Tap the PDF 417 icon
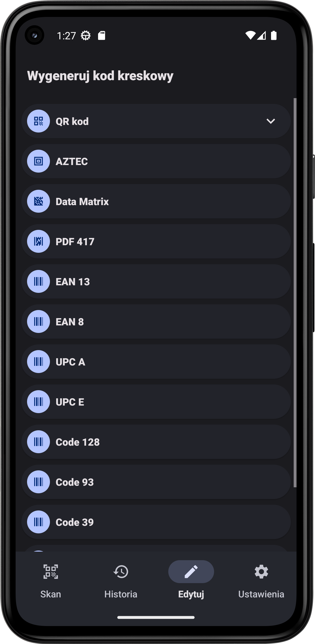The height and width of the screenshot is (644, 315). pos(38,241)
